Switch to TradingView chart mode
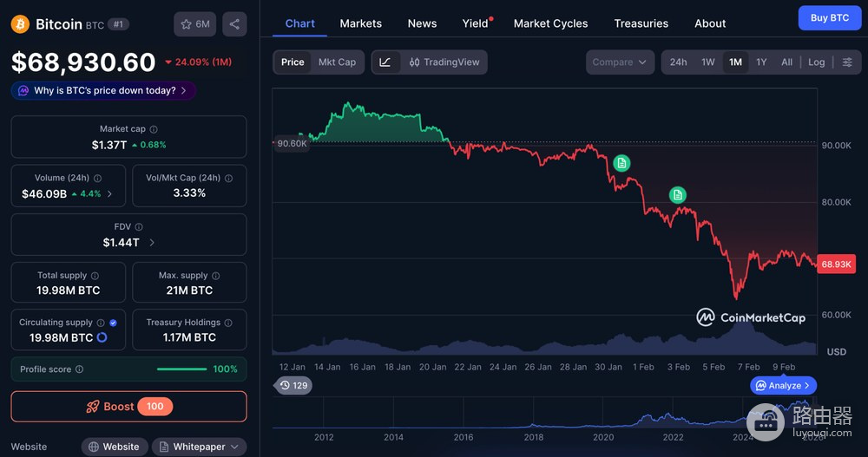The width and height of the screenshot is (868, 457). coord(444,62)
